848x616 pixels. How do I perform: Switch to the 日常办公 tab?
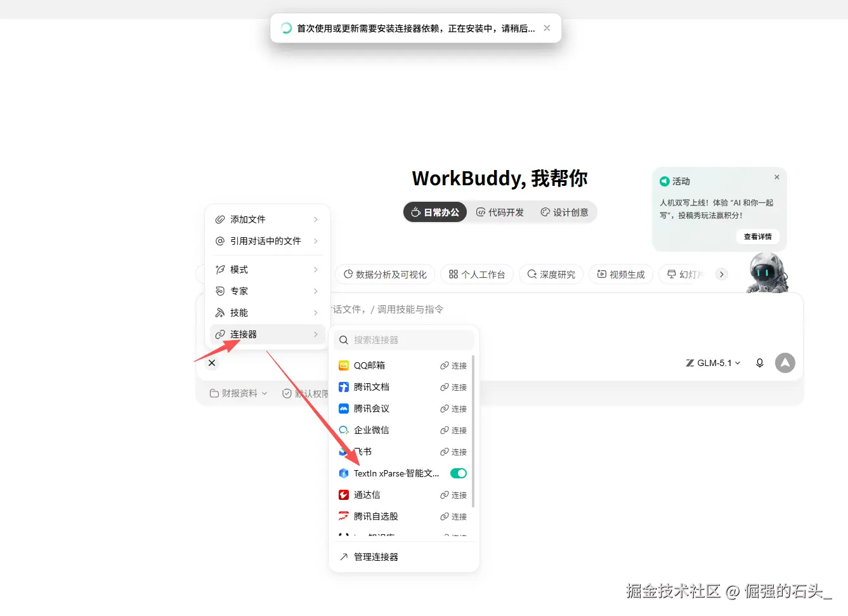click(x=435, y=213)
